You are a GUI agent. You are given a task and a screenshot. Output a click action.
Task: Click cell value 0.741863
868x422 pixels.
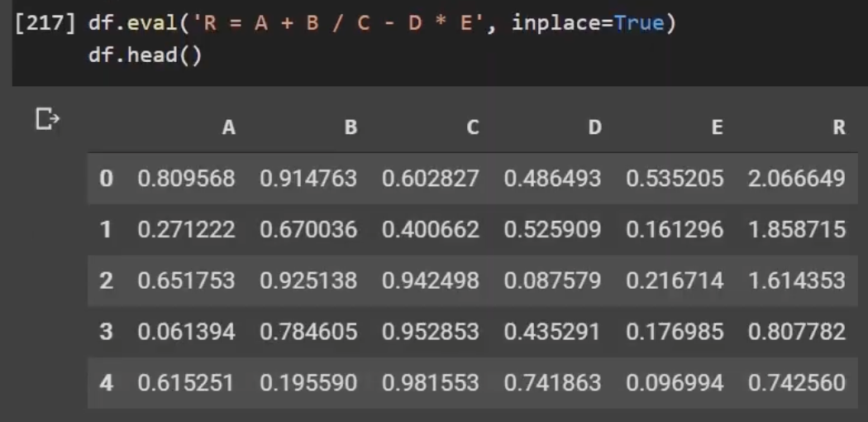(552, 382)
